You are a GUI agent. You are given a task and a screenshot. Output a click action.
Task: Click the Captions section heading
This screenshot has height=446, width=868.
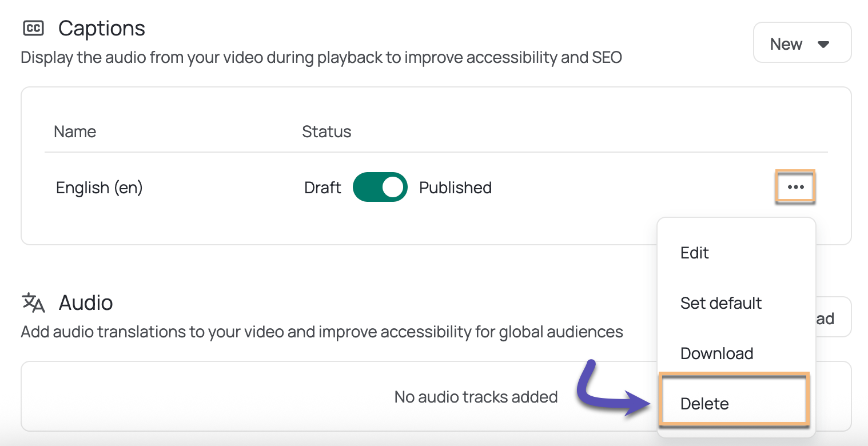coord(102,29)
